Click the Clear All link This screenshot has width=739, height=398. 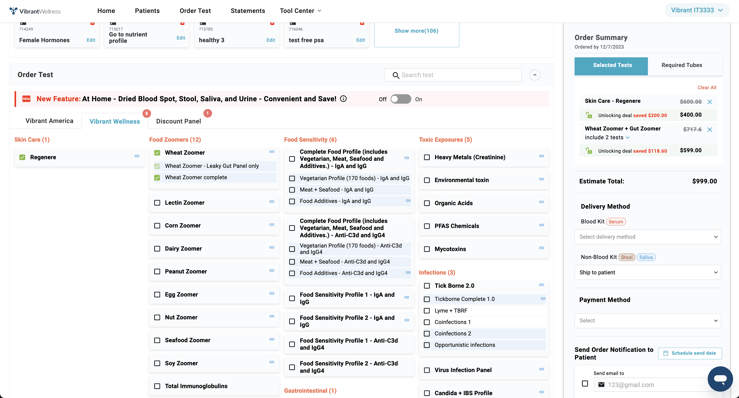click(x=706, y=88)
